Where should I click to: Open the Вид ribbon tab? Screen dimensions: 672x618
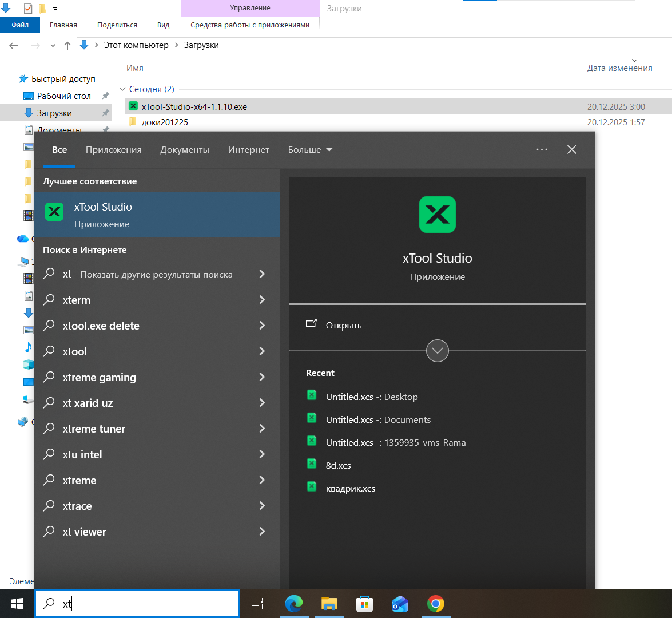tap(164, 25)
